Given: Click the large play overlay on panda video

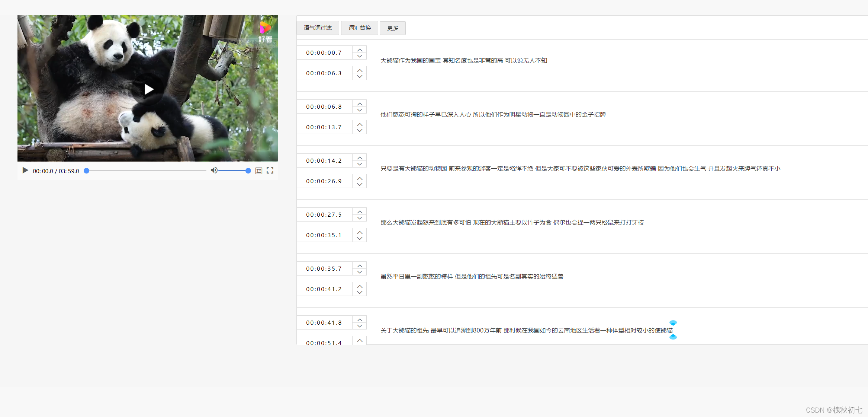Looking at the screenshot, I should pyautogui.click(x=149, y=89).
